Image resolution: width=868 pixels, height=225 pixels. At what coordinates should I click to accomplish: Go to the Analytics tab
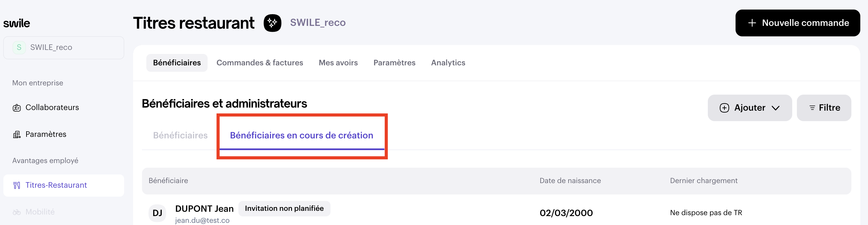tap(448, 63)
